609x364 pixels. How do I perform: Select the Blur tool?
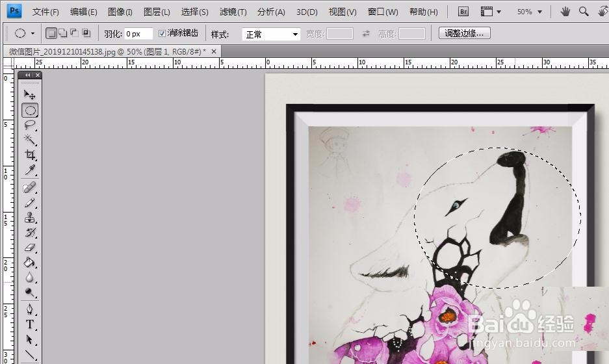tap(30, 278)
